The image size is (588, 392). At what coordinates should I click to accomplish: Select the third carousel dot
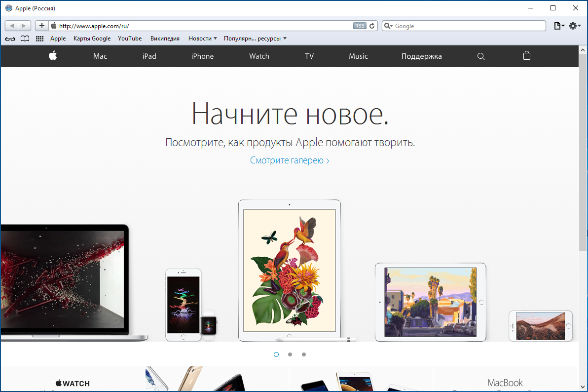click(x=304, y=354)
